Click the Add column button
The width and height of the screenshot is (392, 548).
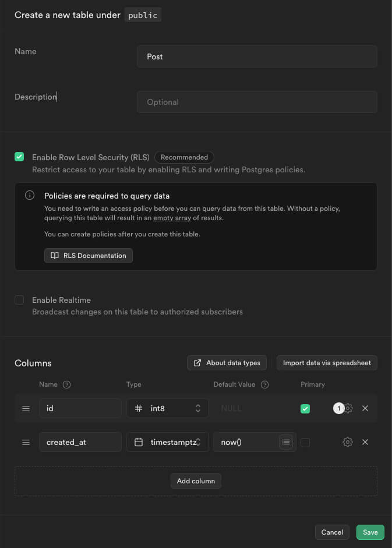(196, 481)
